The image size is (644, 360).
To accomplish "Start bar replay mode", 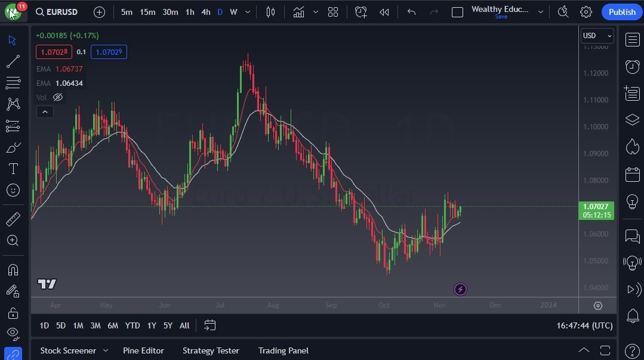I will (384, 11).
